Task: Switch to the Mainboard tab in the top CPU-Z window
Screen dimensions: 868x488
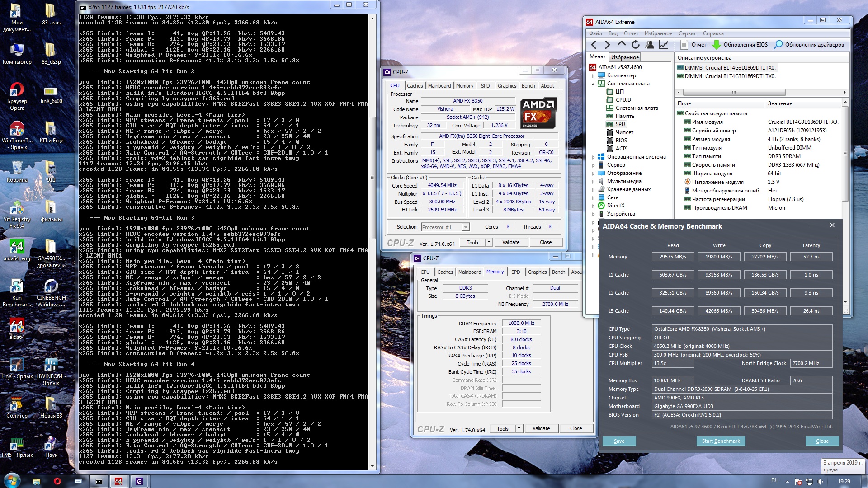Action: [439, 86]
